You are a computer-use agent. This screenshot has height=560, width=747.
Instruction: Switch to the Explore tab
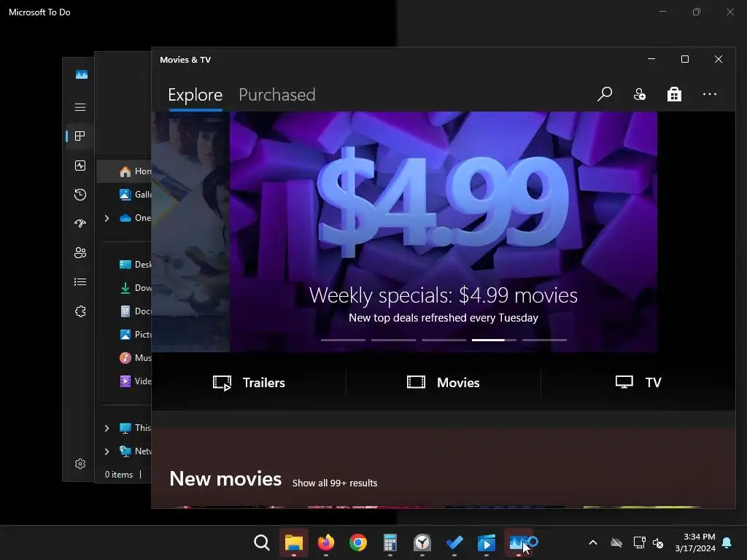(196, 95)
